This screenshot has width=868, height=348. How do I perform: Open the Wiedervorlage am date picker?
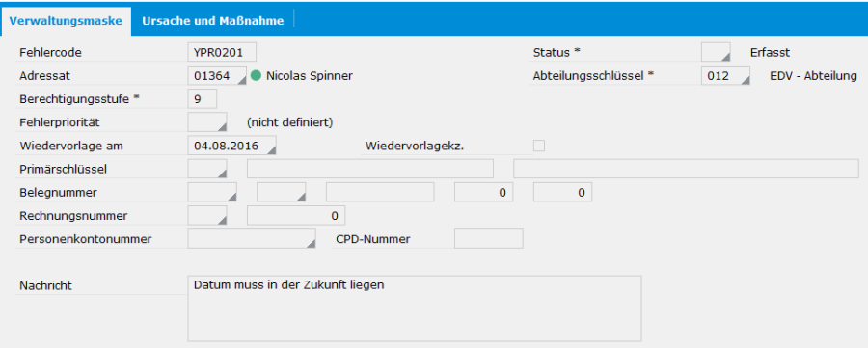(x=231, y=146)
